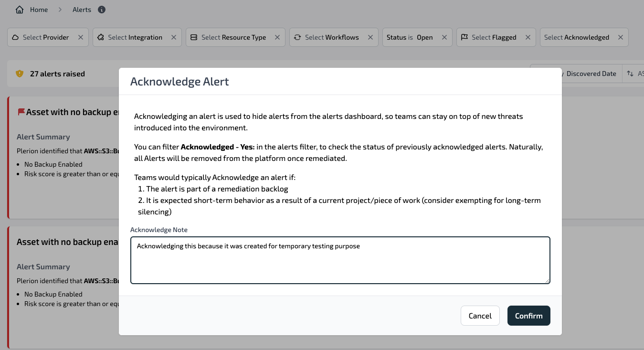Screen dimensions: 644x350
Task: Click the second alert's No Backup Enabled bullet
Action: [53, 294]
